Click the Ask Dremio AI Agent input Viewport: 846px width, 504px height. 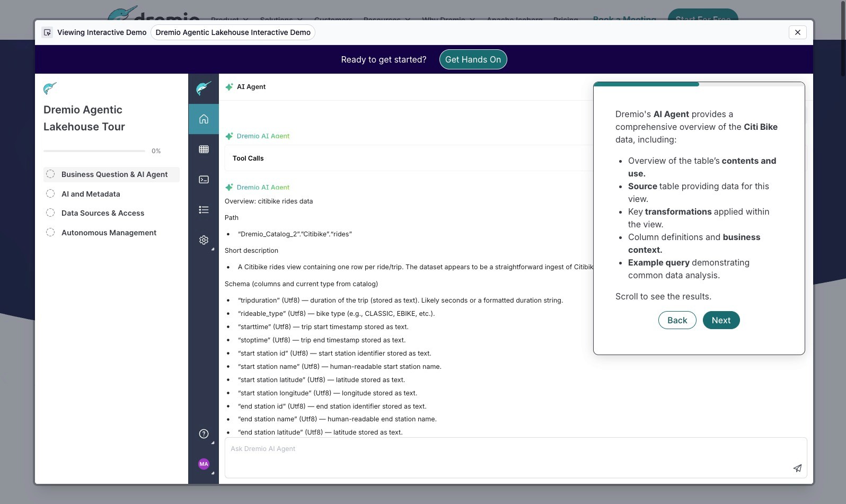point(515,457)
